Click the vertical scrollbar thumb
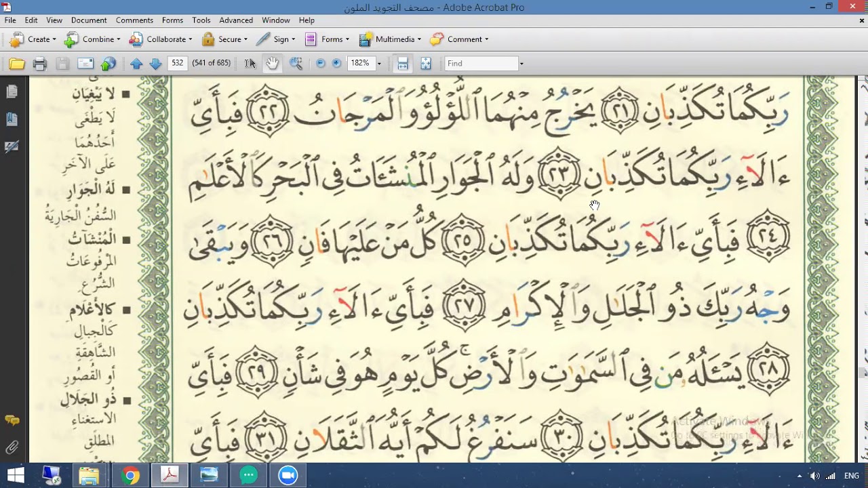This screenshot has height=488, width=868. tap(862, 372)
